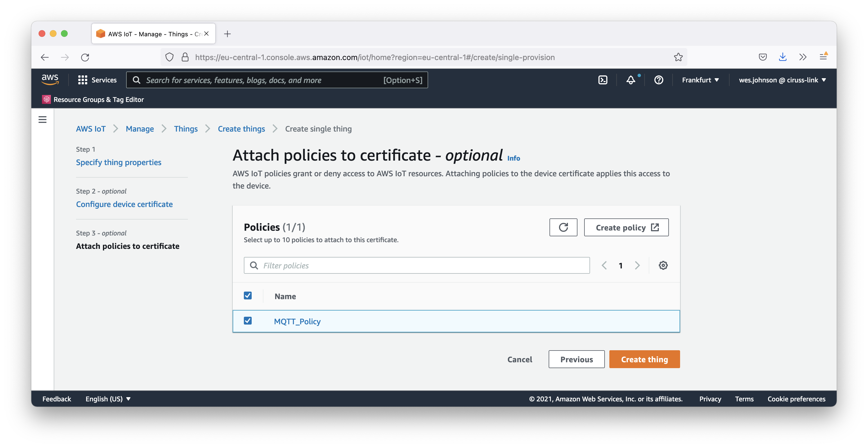
Task: Open policies table settings gear
Action: point(663,266)
